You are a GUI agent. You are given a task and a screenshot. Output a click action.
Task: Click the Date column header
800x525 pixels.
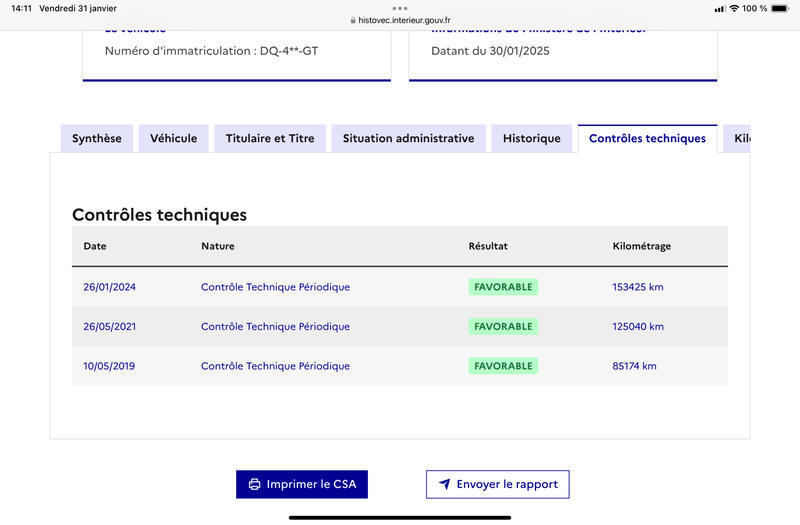[x=95, y=246]
